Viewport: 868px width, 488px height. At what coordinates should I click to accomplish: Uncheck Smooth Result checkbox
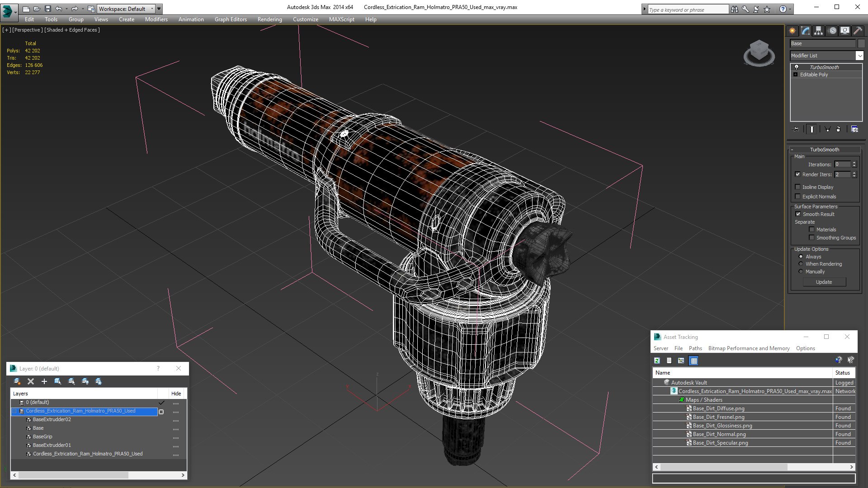[x=798, y=214]
